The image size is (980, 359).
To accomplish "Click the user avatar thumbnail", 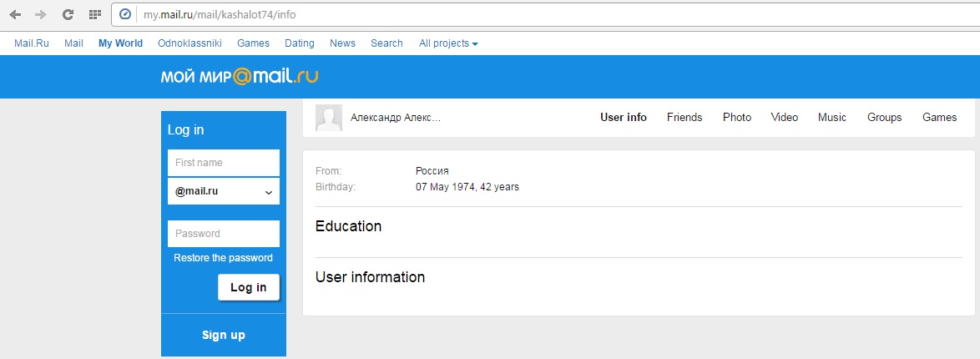I will pos(329,118).
